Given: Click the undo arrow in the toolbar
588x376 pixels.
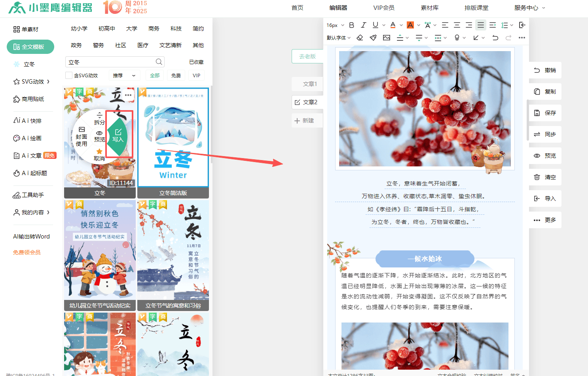Looking at the screenshot, I should 495,38.
